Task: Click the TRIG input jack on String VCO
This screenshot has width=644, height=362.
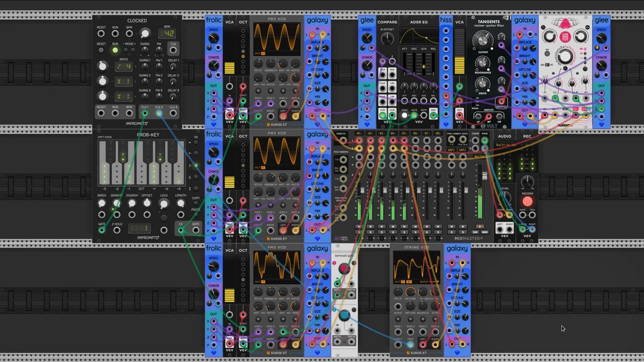Action: click(410, 345)
